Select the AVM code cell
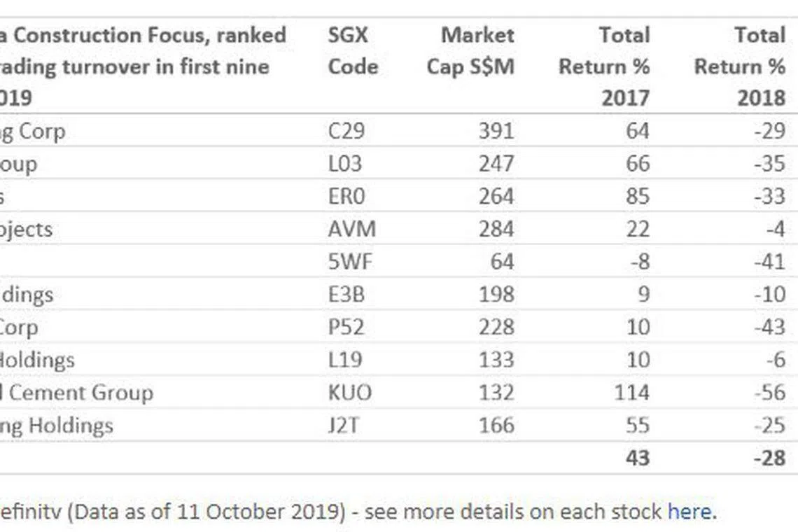 (351, 229)
